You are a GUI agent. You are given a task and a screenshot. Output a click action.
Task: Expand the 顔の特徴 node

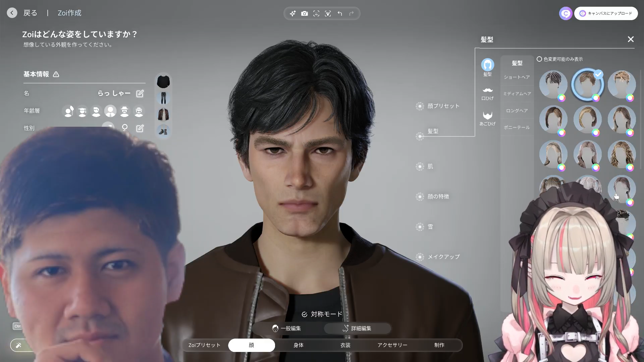(420, 197)
